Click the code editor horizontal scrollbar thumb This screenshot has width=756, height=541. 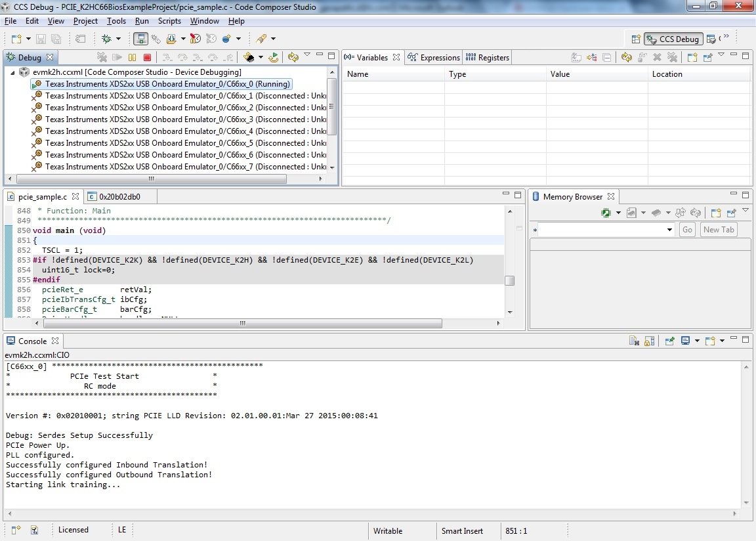pos(242,324)
